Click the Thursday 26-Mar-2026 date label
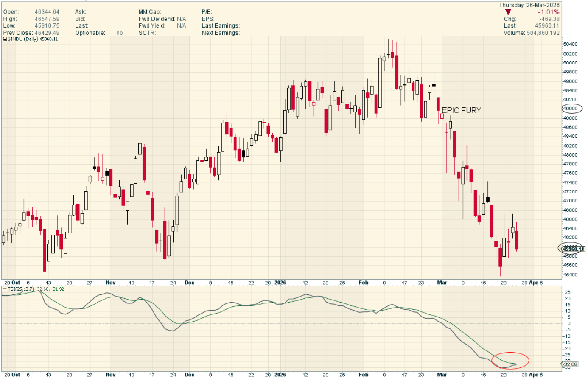 tap(529, 5)
